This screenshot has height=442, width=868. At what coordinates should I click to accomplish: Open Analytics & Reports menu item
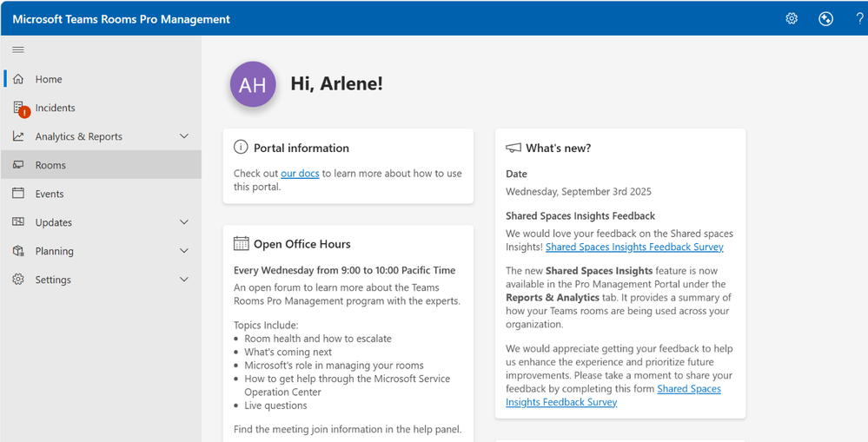78,136
